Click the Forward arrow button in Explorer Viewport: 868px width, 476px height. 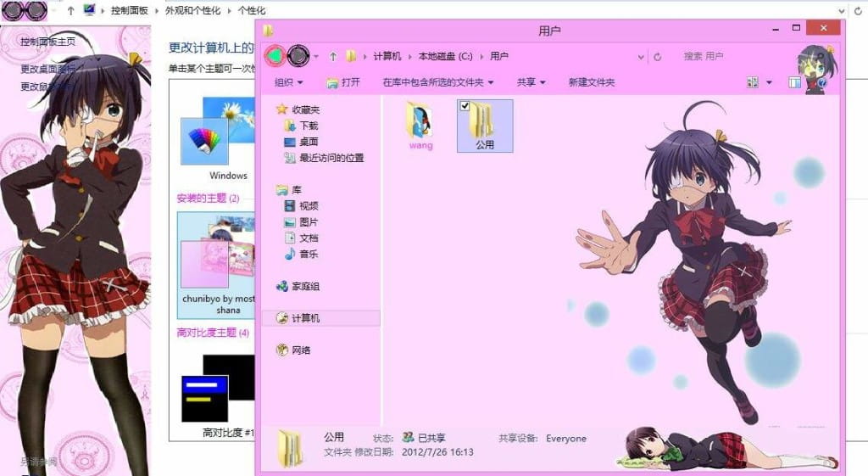298,55
